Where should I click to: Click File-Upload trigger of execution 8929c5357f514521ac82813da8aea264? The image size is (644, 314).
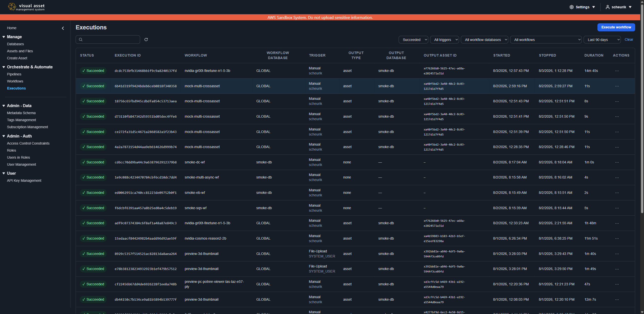[318, 251]
